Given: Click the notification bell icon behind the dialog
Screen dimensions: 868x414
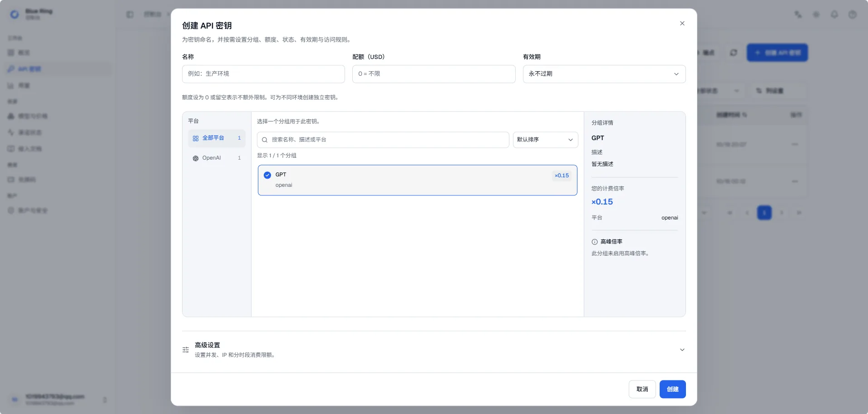Looking at the screenshot, I should (x=834, y=15).
